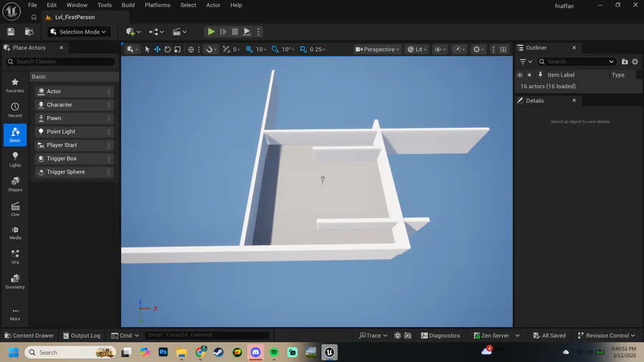644x362 pixels.
Task: Pick the Trigger Box actor entry
Action: click(74, 158)
